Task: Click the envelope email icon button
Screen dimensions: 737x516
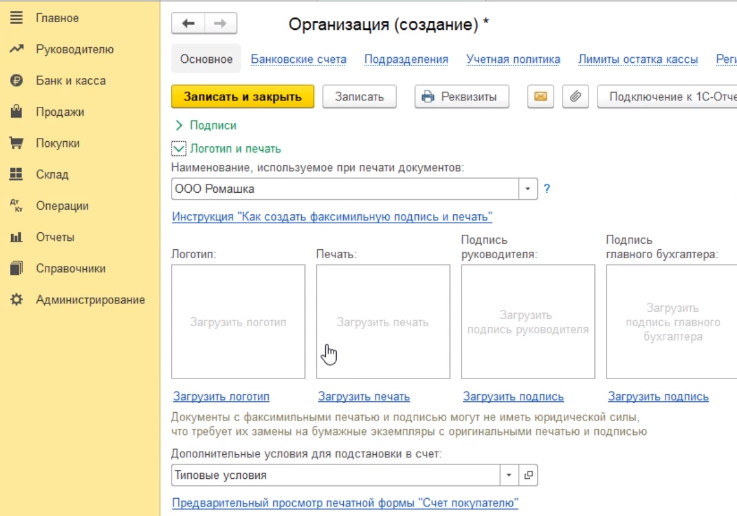Action: coord(540,96)
